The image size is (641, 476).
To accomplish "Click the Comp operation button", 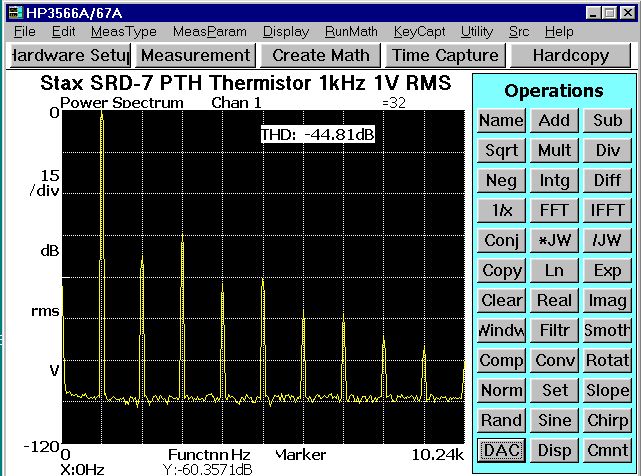I will click(501, 360).
